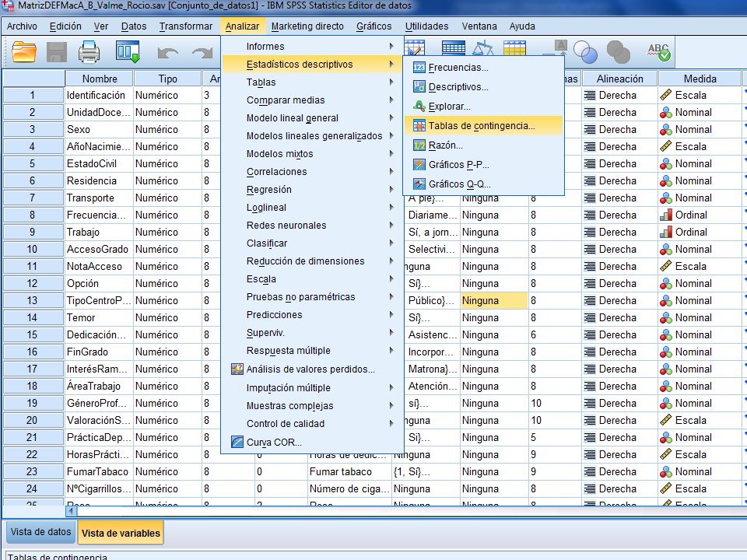Select the Vista de variables tab
The width and height of the screenshot is (747, 560).
[121, 533]
